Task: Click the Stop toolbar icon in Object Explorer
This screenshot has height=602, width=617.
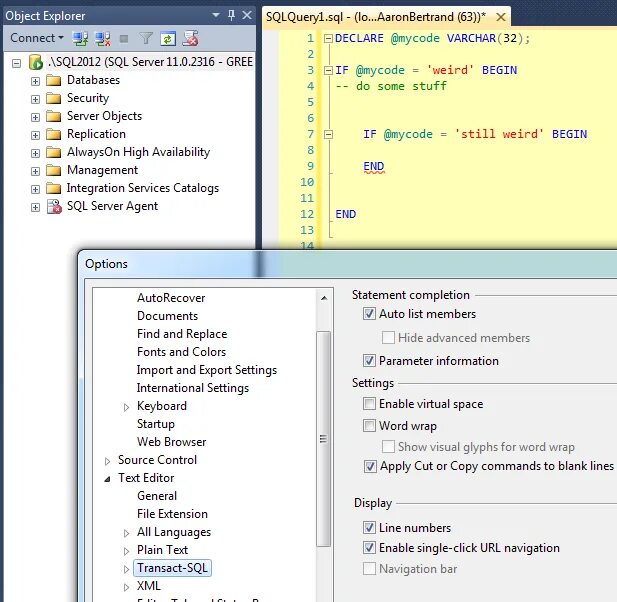Action: click(124, 39)
